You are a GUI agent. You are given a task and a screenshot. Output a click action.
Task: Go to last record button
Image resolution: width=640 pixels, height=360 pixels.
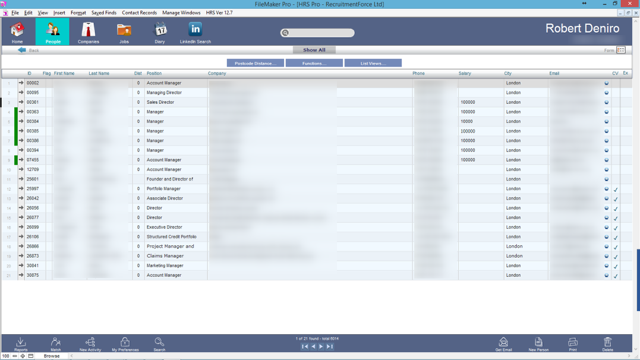point(330,347)
